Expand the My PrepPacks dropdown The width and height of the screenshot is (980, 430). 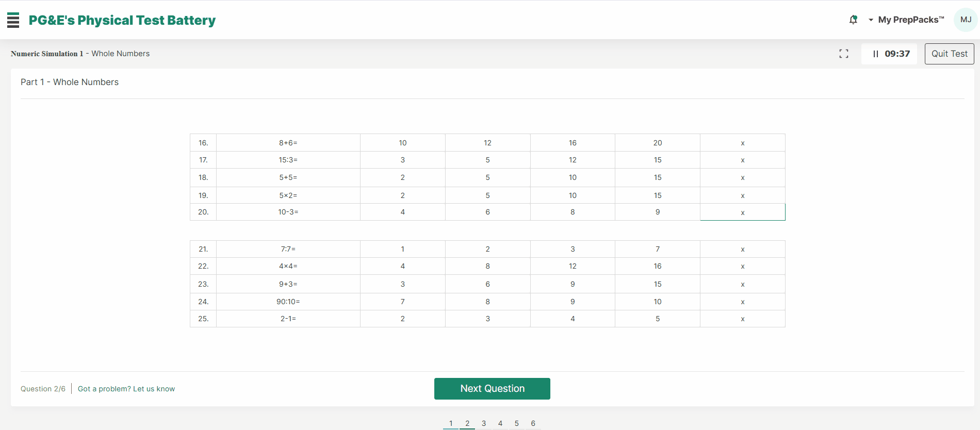[x=906, y=20]
